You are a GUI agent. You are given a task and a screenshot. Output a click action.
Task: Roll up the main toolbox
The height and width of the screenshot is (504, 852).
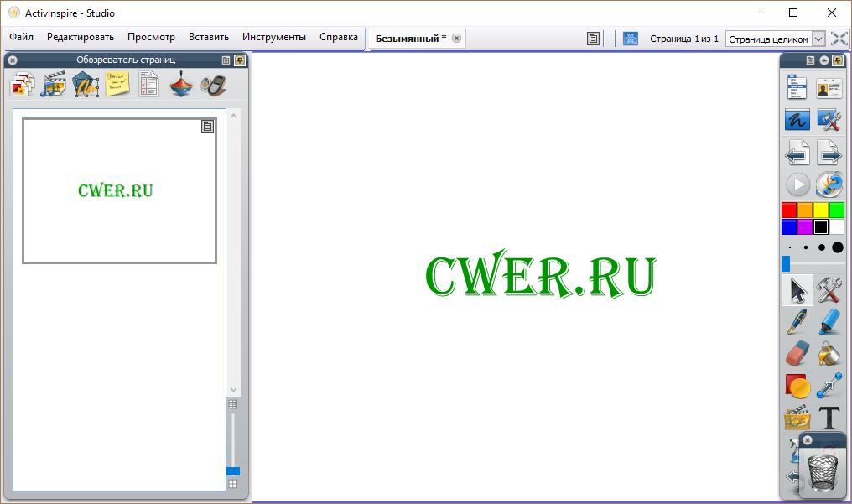click(824, 60)
